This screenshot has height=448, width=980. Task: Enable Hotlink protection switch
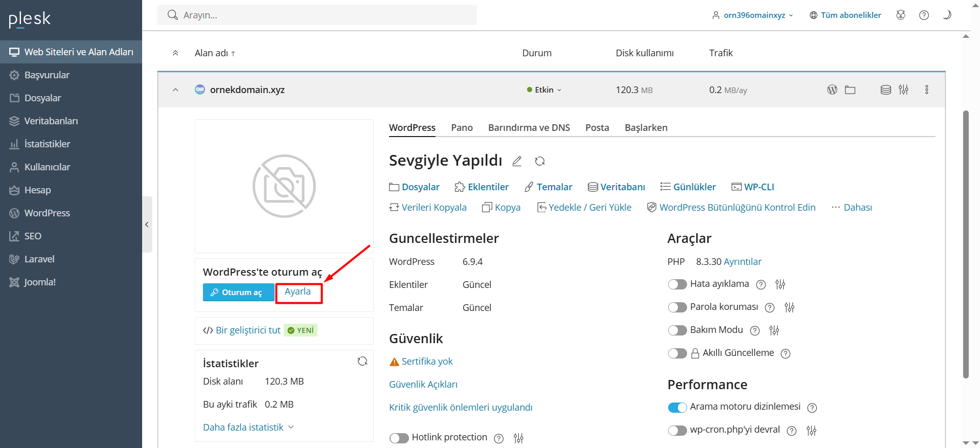click(x=399, y=438)
